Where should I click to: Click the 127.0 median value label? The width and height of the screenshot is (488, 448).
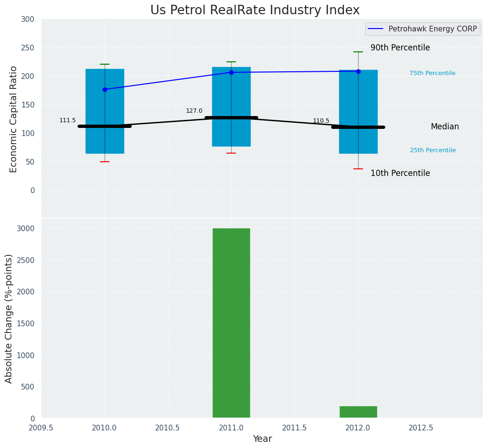coord(194,111)
